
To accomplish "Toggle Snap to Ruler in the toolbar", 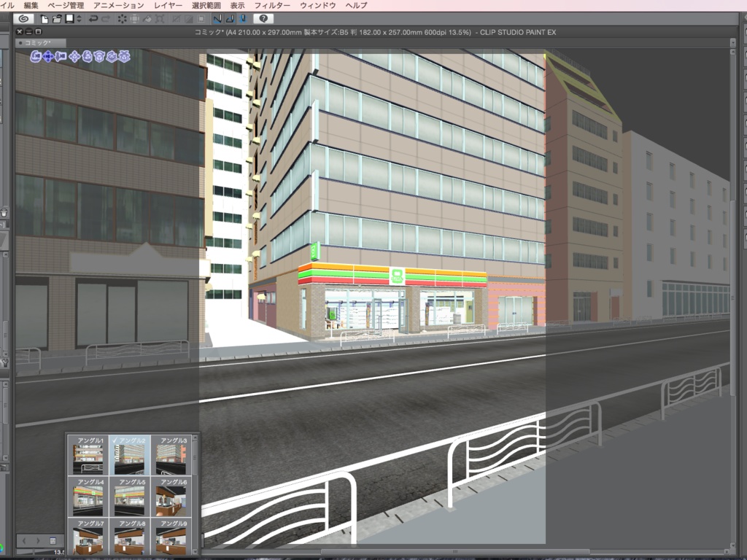I will [217, 19].
